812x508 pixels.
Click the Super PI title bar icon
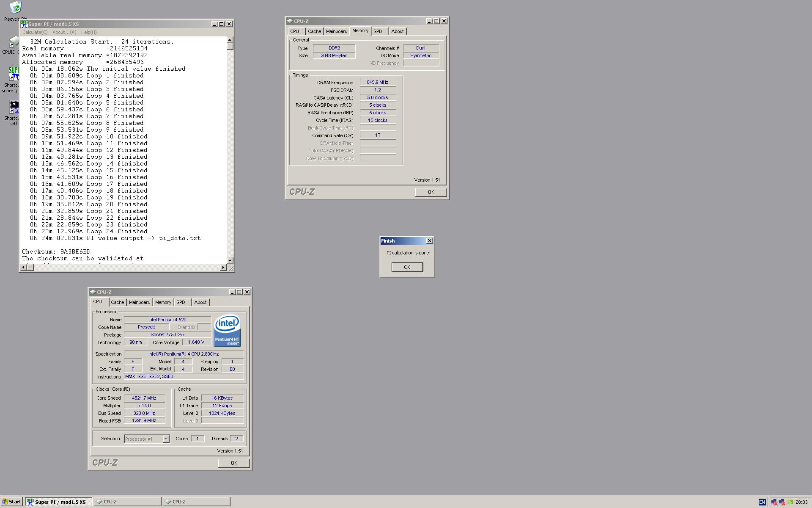pos(24,24)
